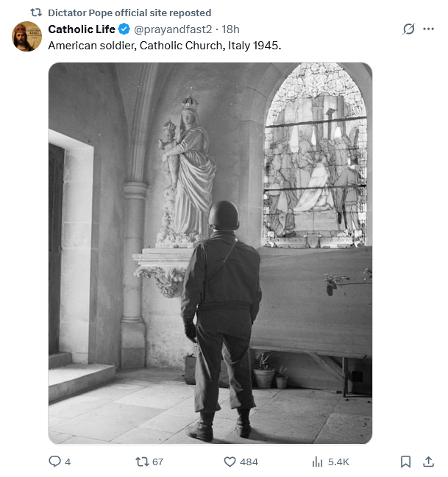This screenshot has height=477, width=448.
Task: Open the "Catholic Life" display name link
Action: [82, 29]
